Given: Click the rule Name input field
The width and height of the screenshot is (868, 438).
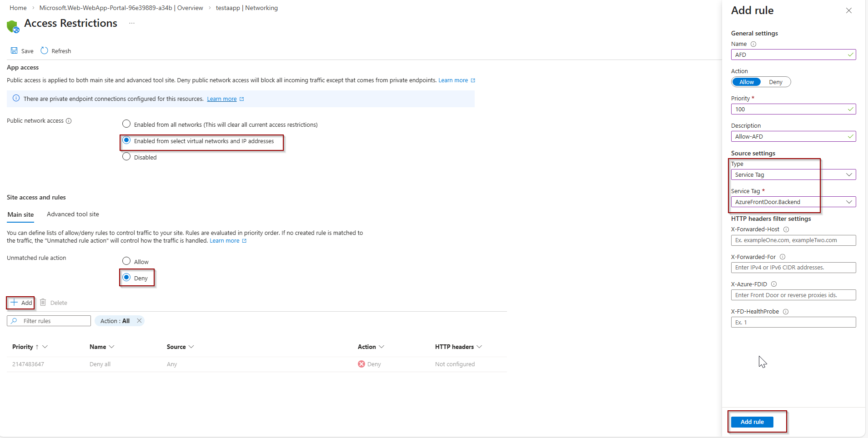Looking at the screenshot, I should [793, 55].
